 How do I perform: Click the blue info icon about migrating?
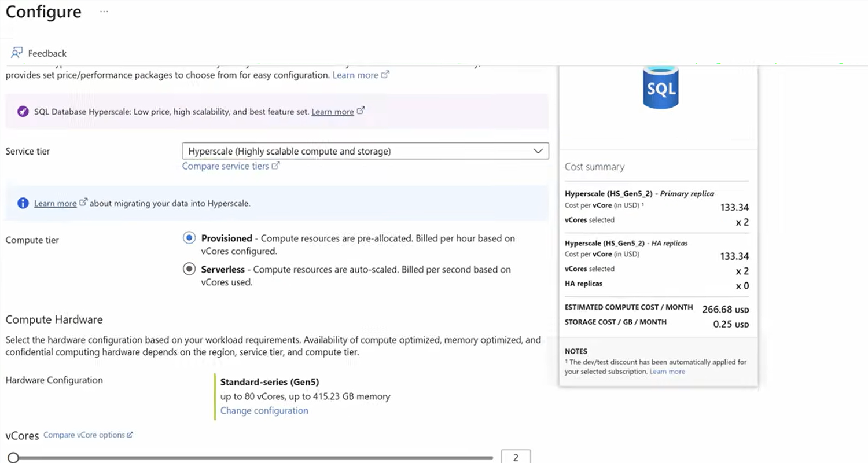click(23, 203)
